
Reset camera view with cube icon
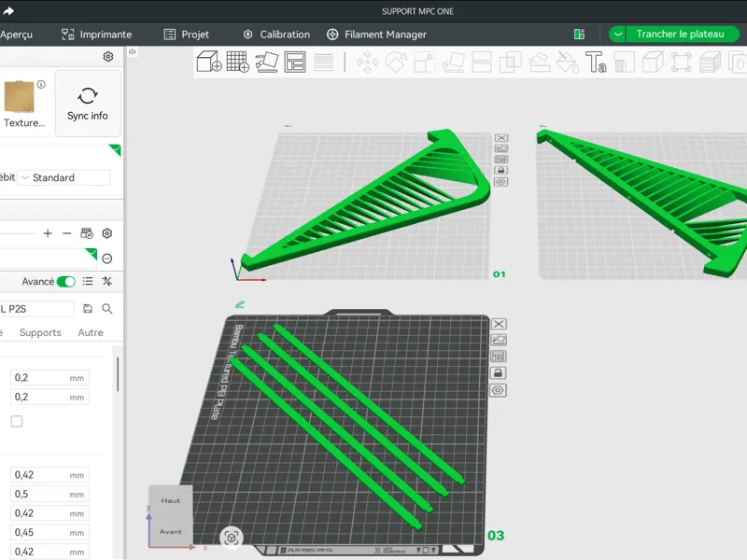tap(232, 539)
